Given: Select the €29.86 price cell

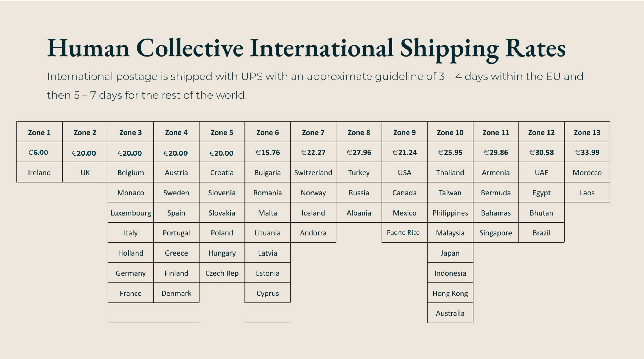Looking at the screenshot, I should click(x=496, y=152).
